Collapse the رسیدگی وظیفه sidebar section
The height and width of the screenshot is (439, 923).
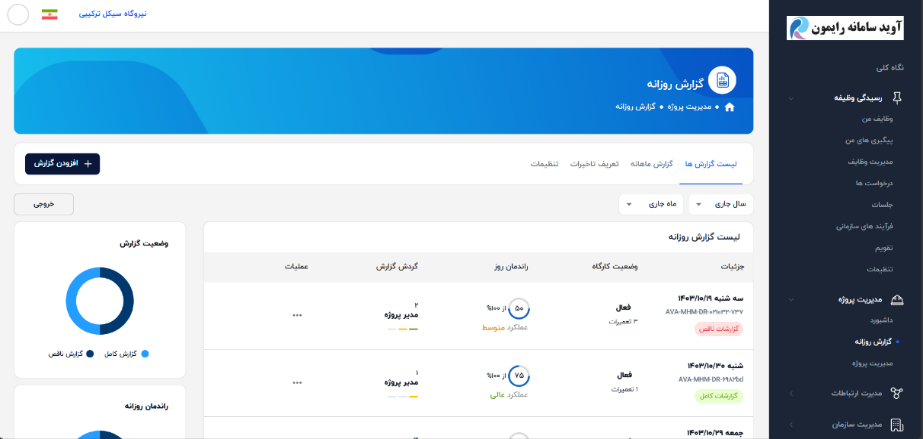(791, 98)
